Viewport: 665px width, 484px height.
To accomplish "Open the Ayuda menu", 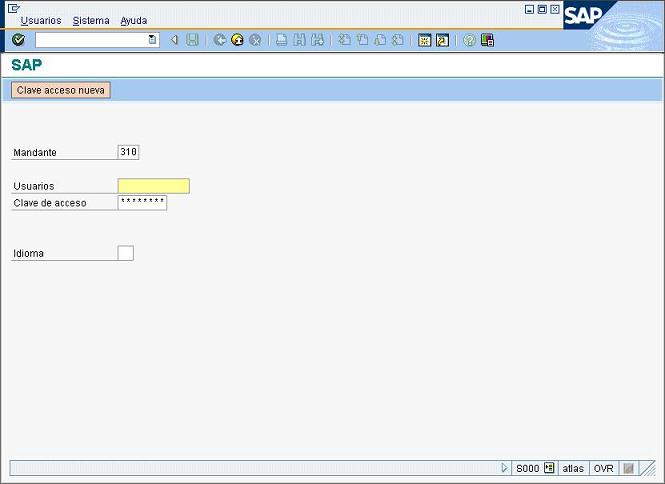I will click(134, 20).
